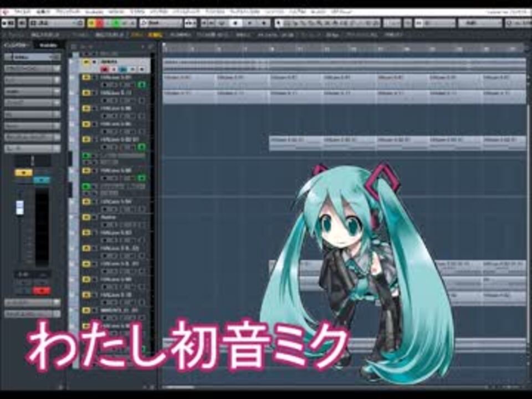Click the Stop transport button
Image resolution: width=532 pixels, height=399 pixels.
[x=236, y=23]
